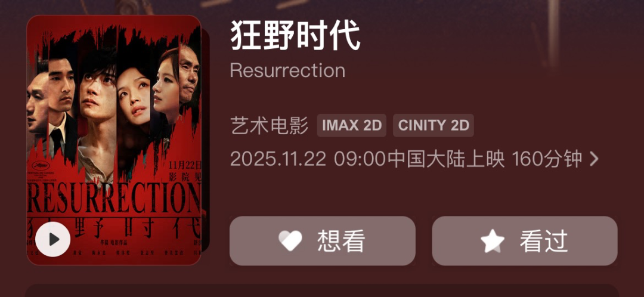Screen dimensions: 644x297
Task: Mark the film as 想看
Action: point(323,241)
